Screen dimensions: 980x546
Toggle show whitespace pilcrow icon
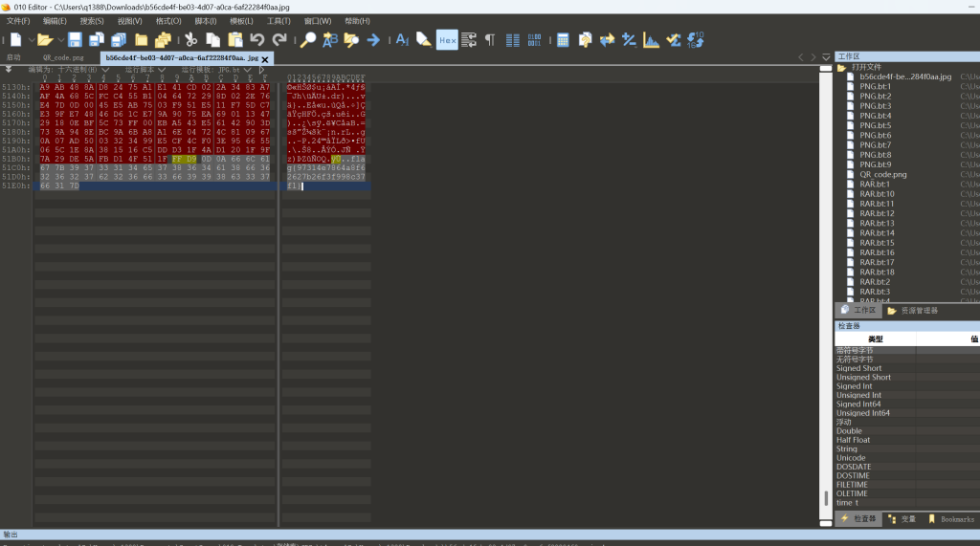click(490, 40)
